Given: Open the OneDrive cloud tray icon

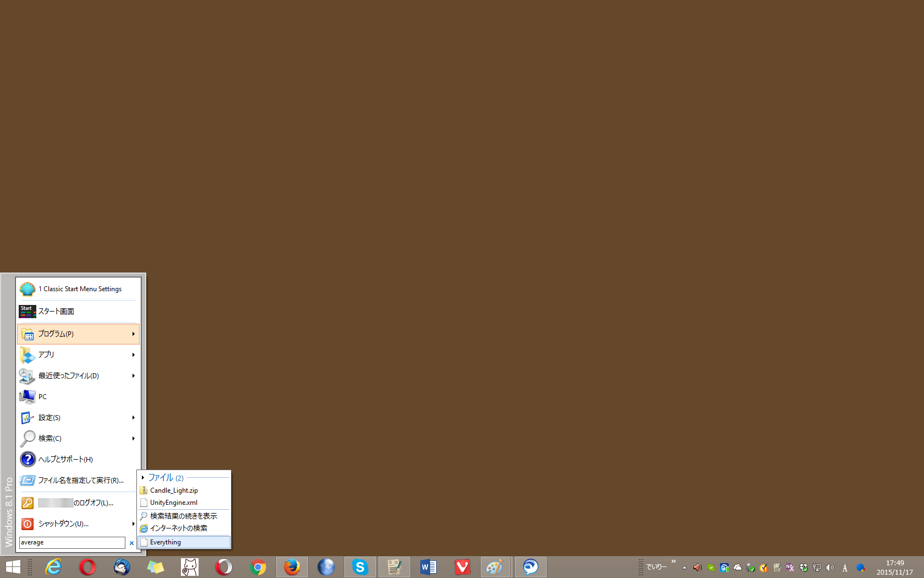Looking at the screenshot, I should click(x=738, y=568).
